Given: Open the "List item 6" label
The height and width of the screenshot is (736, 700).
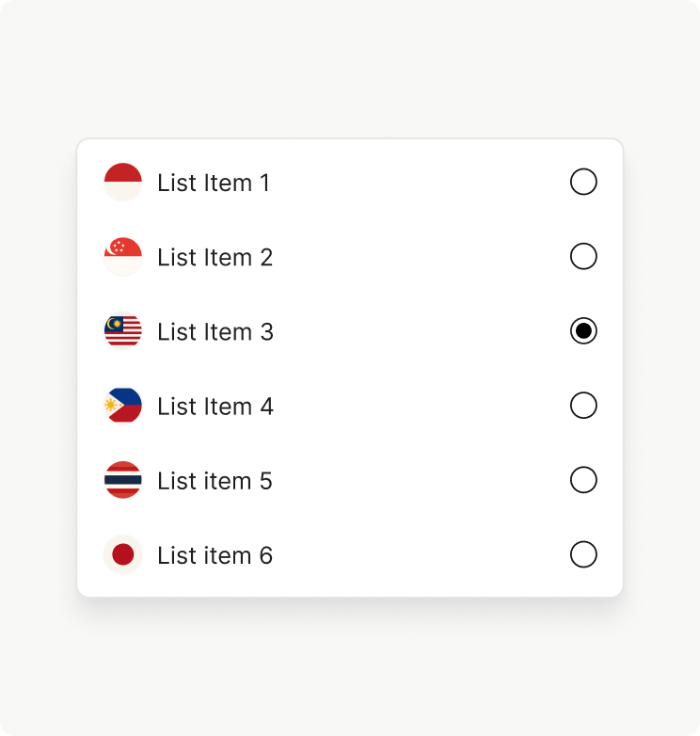Looking at the screenshot, I should [x=215, y=555].
